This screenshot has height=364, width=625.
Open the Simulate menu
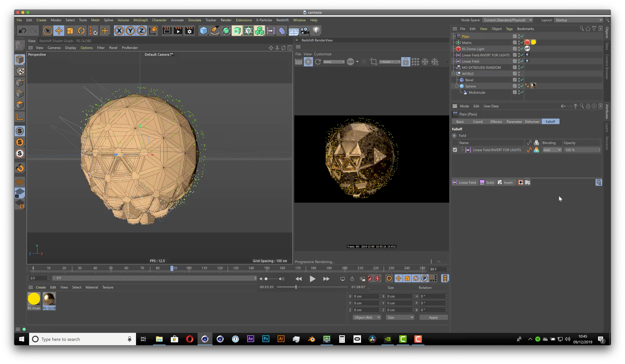click(194, 20)
